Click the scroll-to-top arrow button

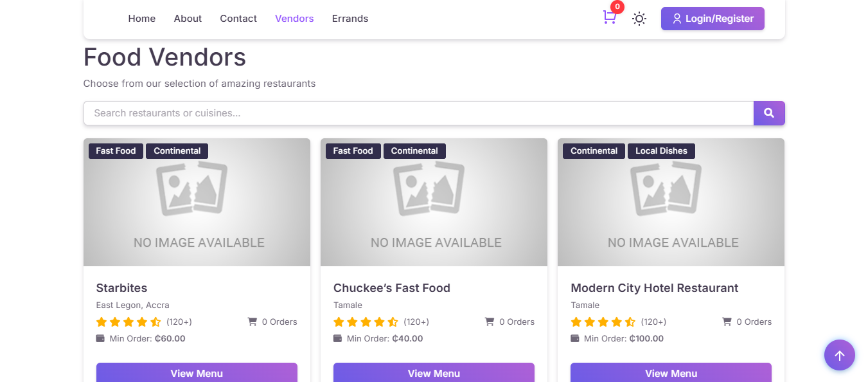coord(839,355)
